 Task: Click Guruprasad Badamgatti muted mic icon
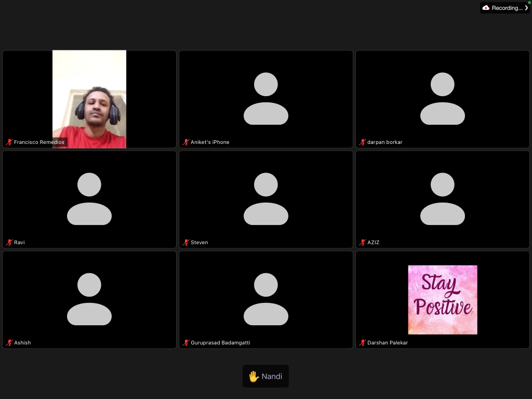click(x=186, y=343)
